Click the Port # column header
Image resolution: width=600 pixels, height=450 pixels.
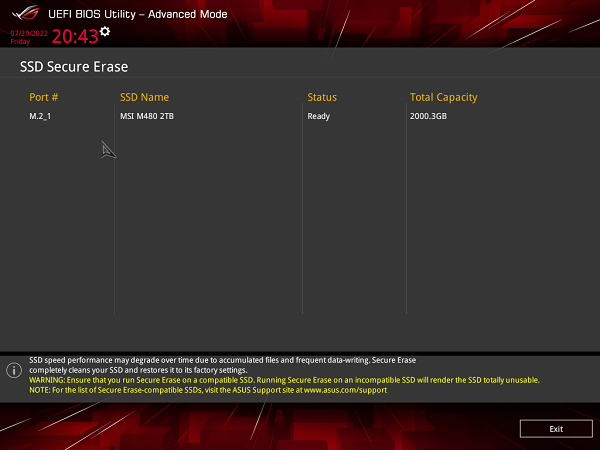(x=44, y=97)
